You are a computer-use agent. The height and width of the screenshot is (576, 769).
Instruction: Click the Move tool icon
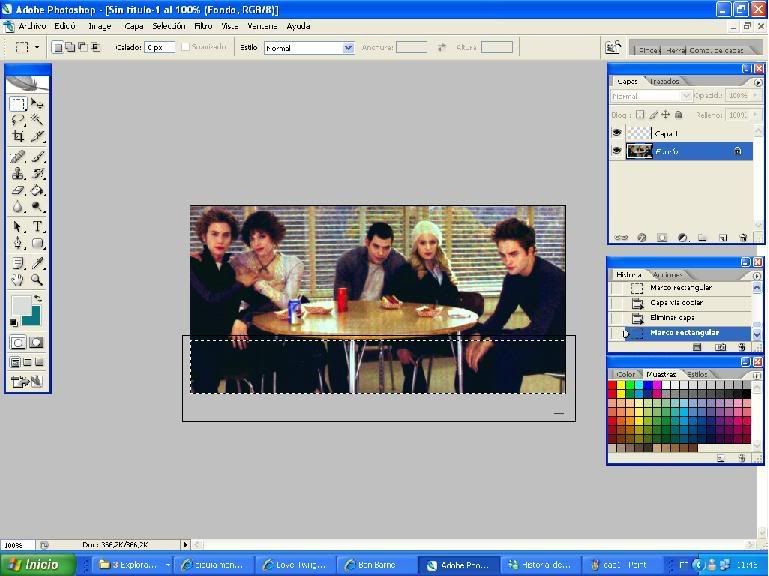tap(37, 104)
